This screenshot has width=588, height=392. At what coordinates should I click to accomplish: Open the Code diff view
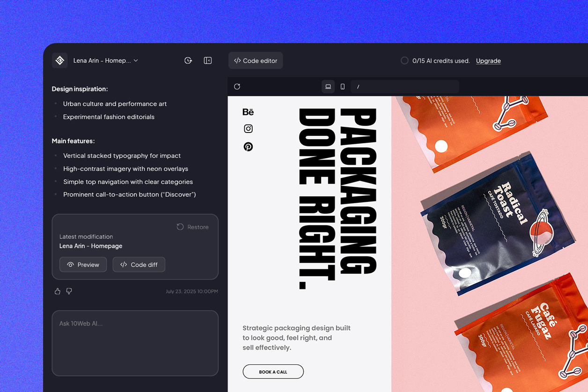click(x=139, y=265)
